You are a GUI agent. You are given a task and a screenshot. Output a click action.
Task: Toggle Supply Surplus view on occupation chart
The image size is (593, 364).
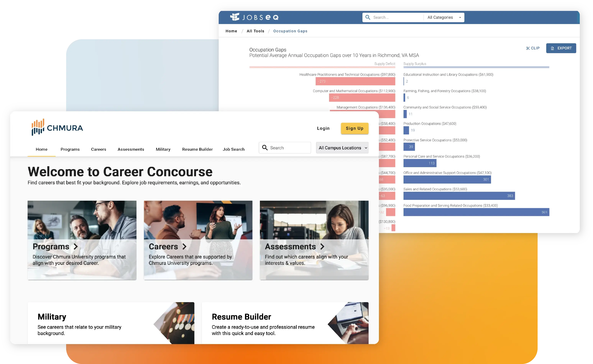415,64
